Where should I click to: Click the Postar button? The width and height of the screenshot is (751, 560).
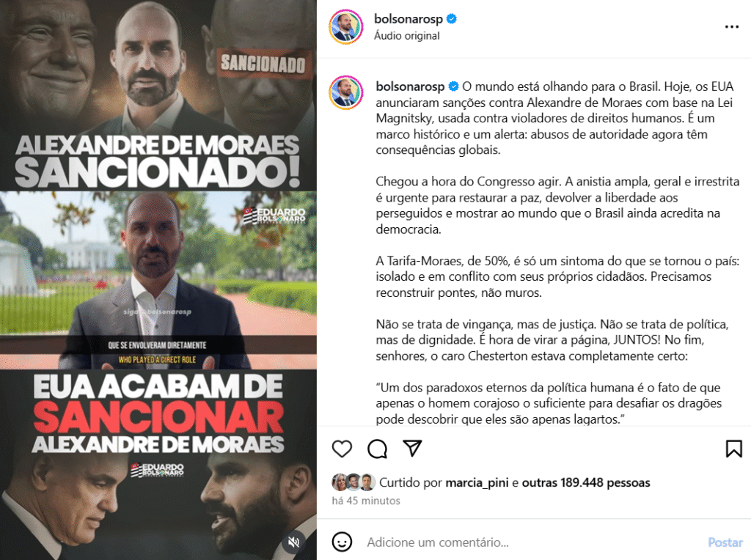point(725,542)
